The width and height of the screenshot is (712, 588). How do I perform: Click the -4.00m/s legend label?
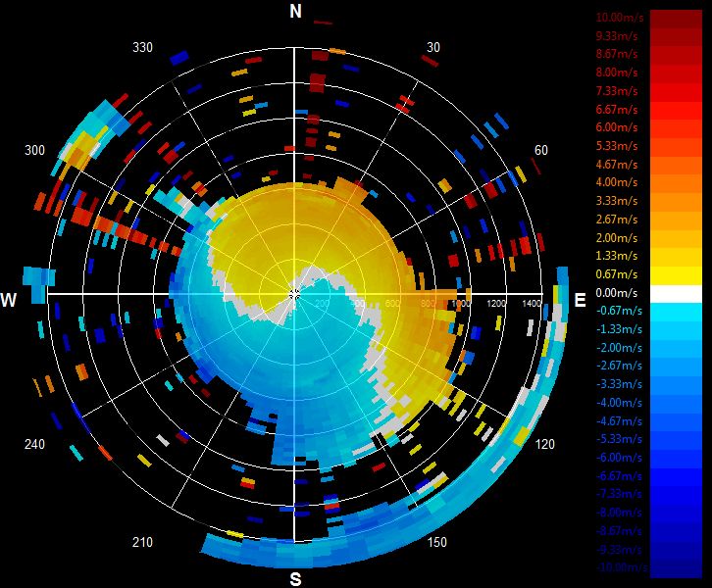click(619, 403)
